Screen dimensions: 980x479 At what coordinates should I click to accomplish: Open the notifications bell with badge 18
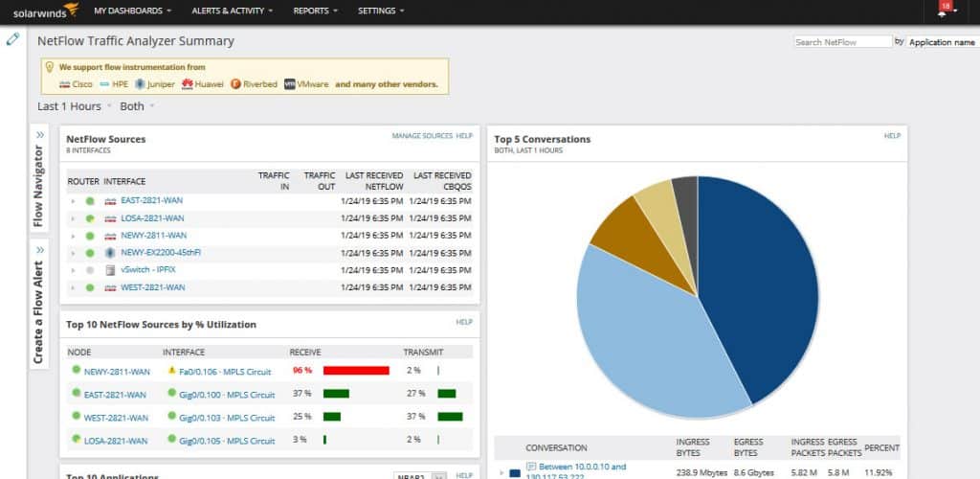[x=943, y=11]
